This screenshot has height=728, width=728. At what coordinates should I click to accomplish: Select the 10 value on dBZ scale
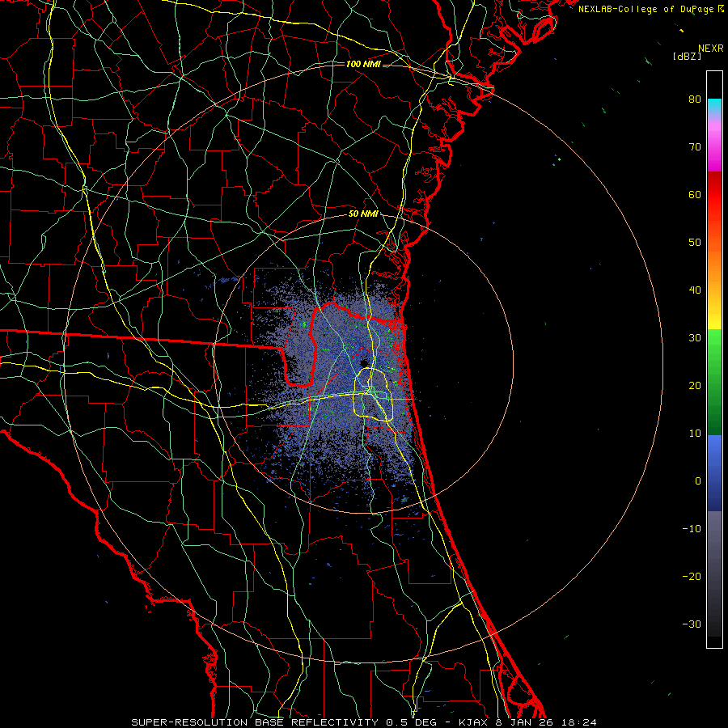click(x=695, y=434)
